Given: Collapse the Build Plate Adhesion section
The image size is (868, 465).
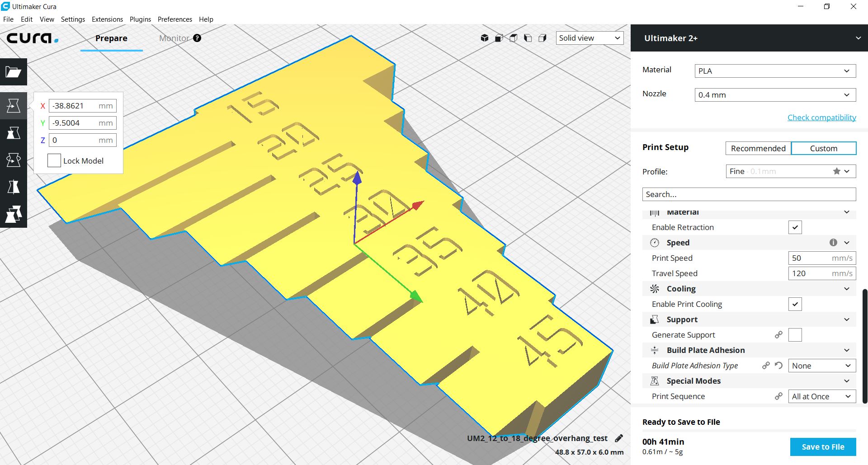Looking at the screenshot, I should coord(847,350).
